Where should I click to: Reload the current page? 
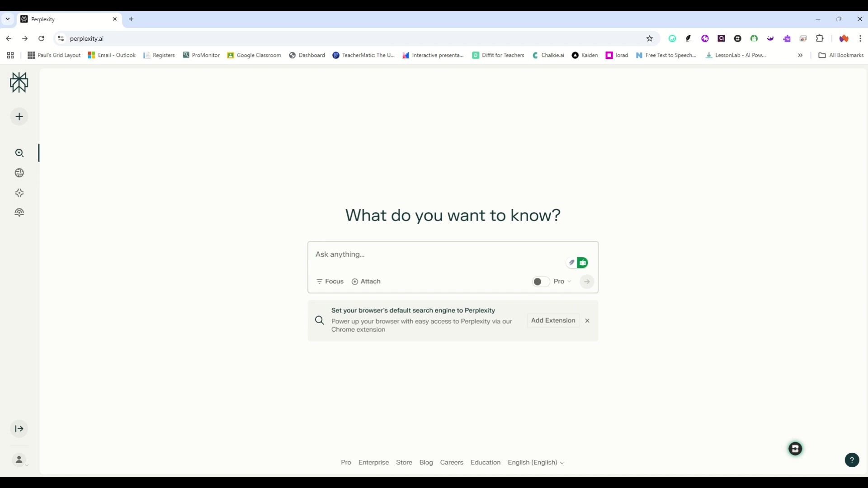click(41, 38)
